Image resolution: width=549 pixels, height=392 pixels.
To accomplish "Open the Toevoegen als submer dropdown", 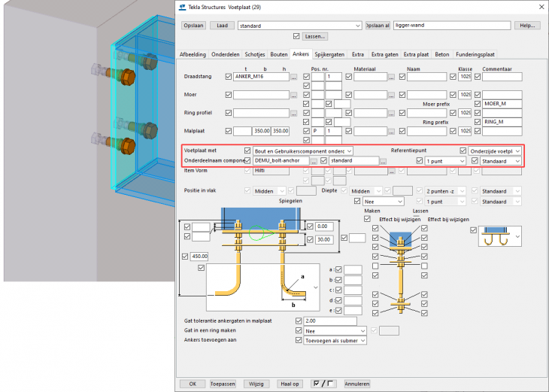I will point(335,341).
